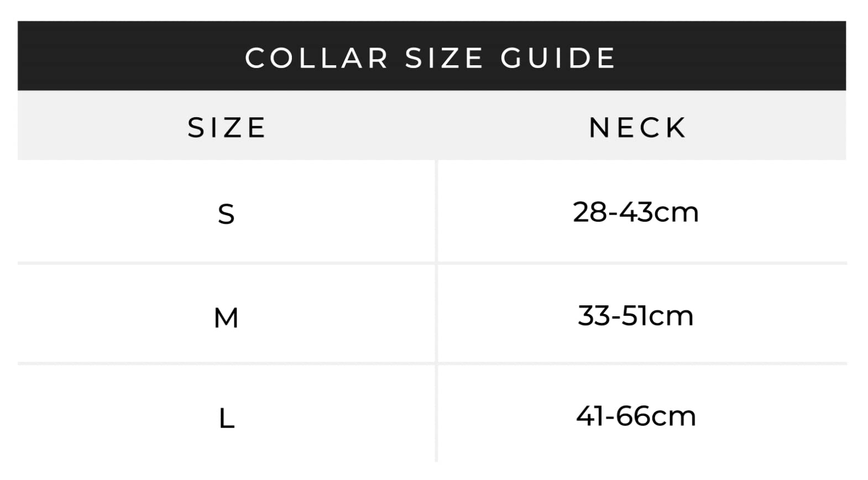
Task: Click the word COLLAR in the title banner
Action: point(317,58)
